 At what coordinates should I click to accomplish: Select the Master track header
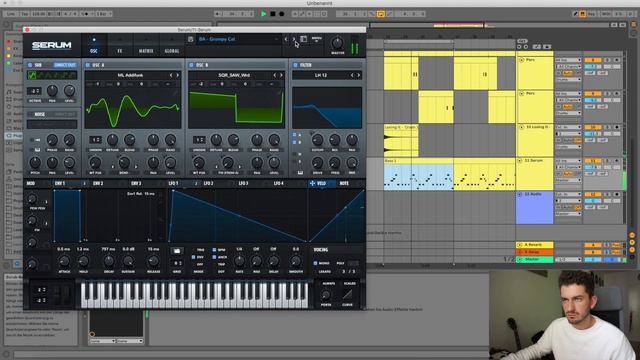pyautogui.click(x=535, y=260)
